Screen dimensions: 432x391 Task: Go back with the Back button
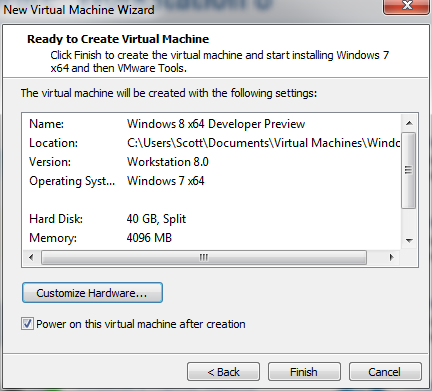[x=223, y=372]
